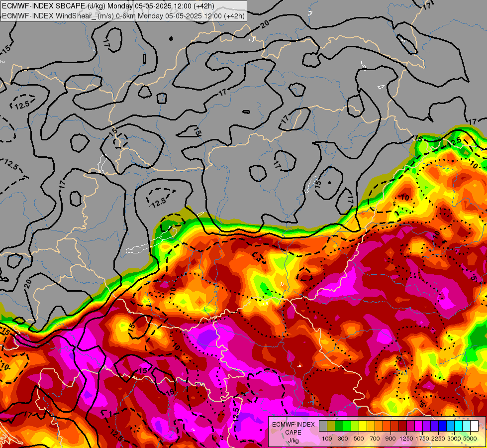Select the 700 legend value
Screen dimensions: 487x448
375,439
